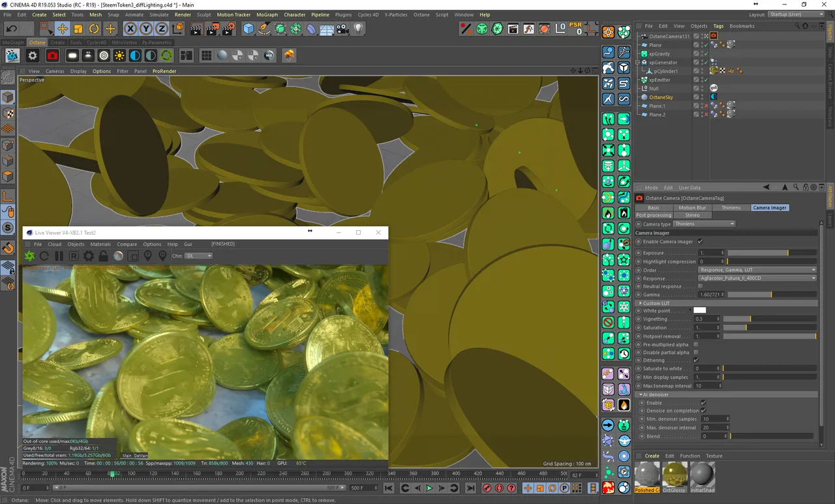The width and height of the screenshot is (835, 504).
Task: Open Materials menu in Live Viewer
Action: tap(100, 245)
